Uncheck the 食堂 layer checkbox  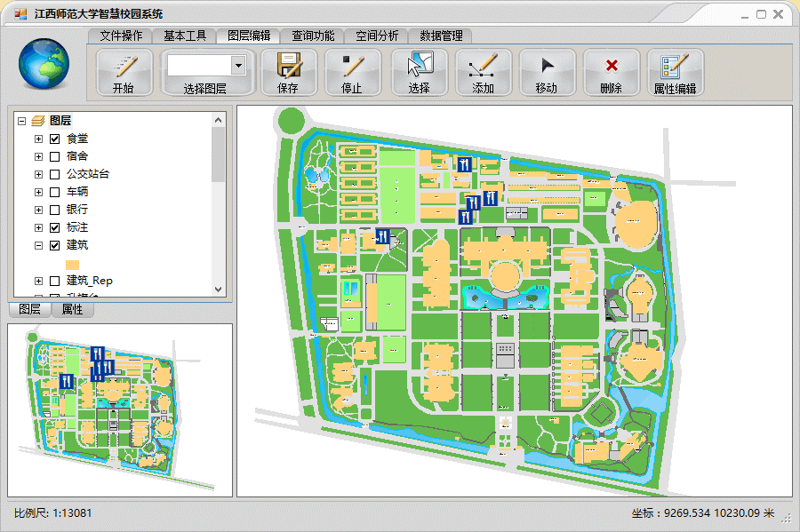[55, 139]
